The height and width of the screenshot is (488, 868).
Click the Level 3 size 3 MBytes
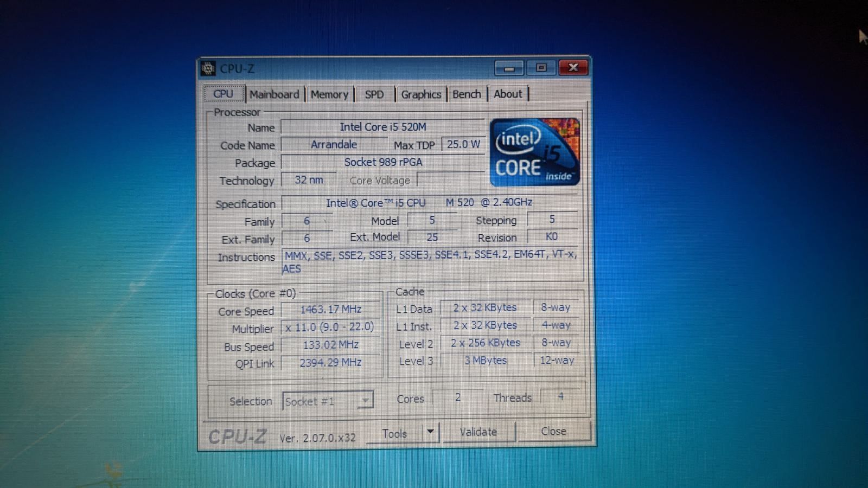[x=485, y=361]
